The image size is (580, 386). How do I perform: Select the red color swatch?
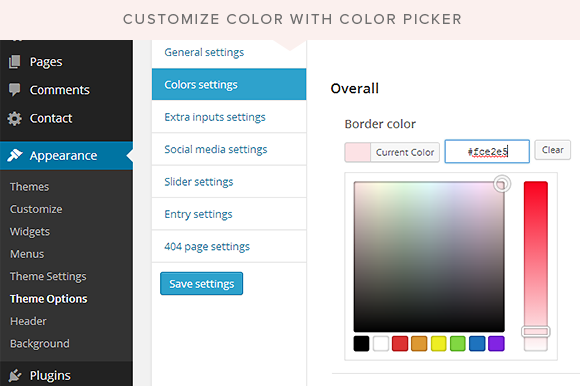(400, 343)
